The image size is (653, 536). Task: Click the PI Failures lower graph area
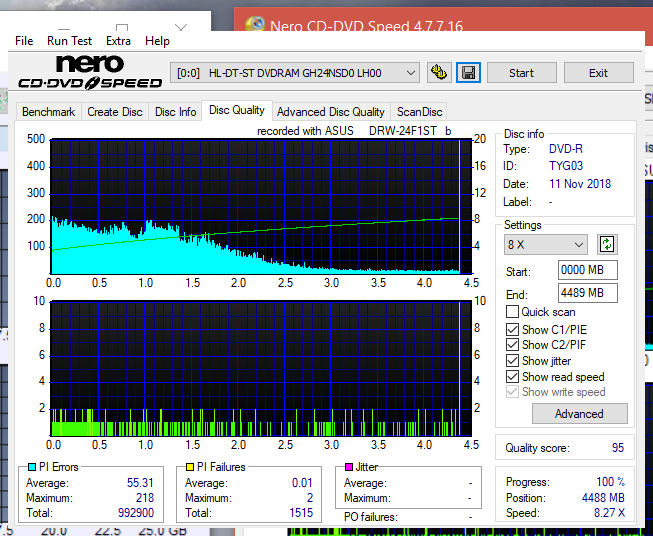[261, 369]
